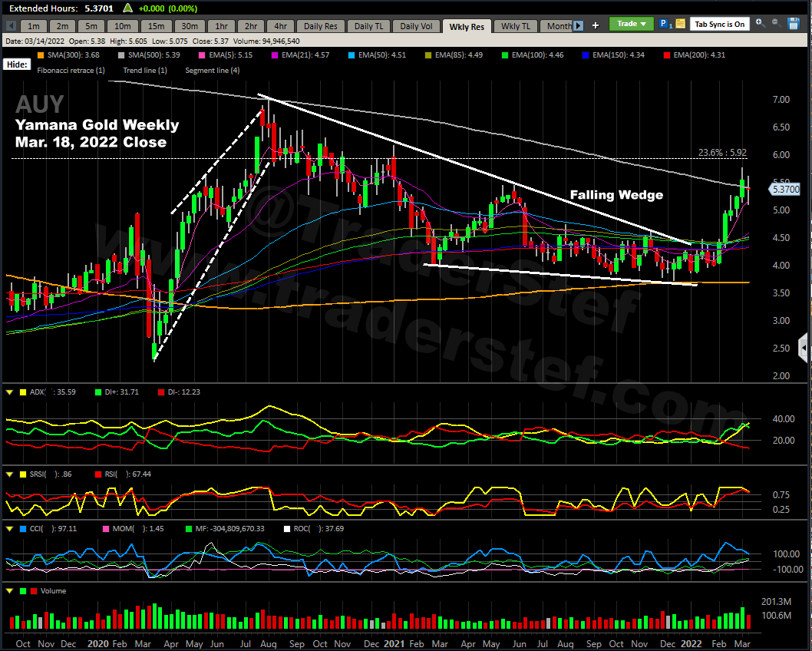The height and width of the screenshot is (651, 812).
Task: Open the yellow notes icon
Action: (x=680, y=24)
